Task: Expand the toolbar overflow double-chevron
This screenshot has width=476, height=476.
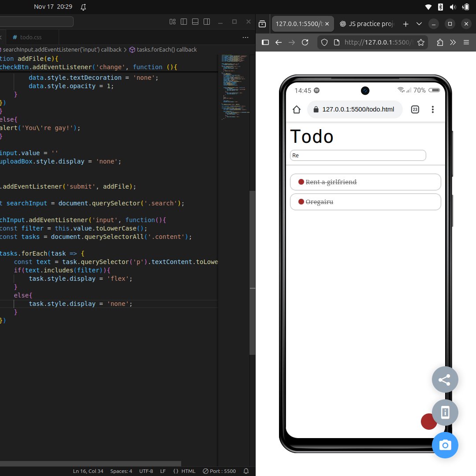Action: (x=453, y=42)
